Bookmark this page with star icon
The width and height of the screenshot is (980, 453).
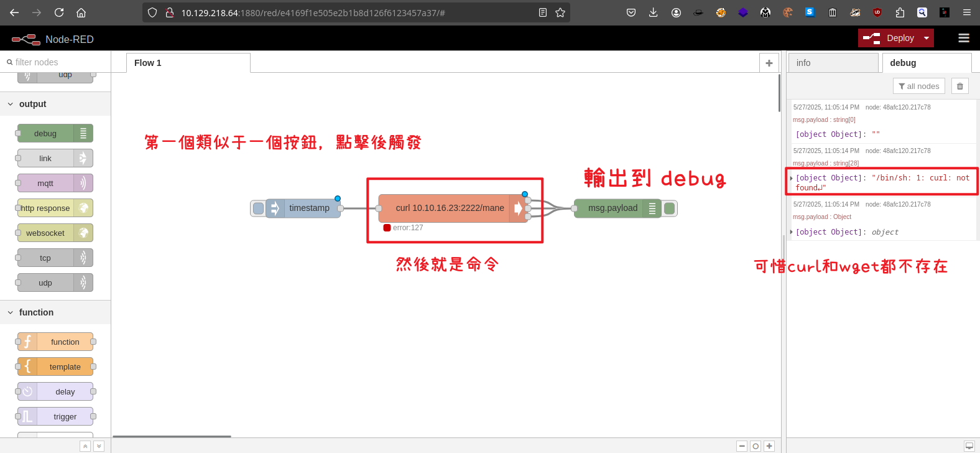click(x=560, y=12)
